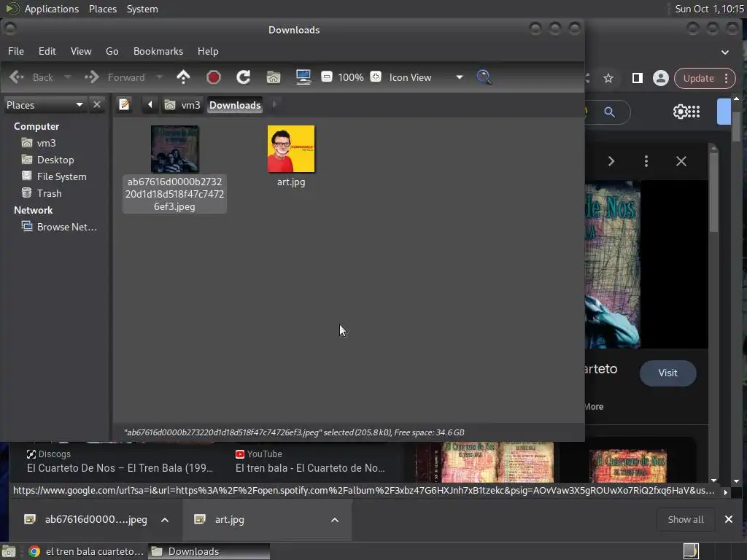Screen dimensions: 747x560
Task: Open the Icon View mode dropdown
Action: [x=425, y=77]
